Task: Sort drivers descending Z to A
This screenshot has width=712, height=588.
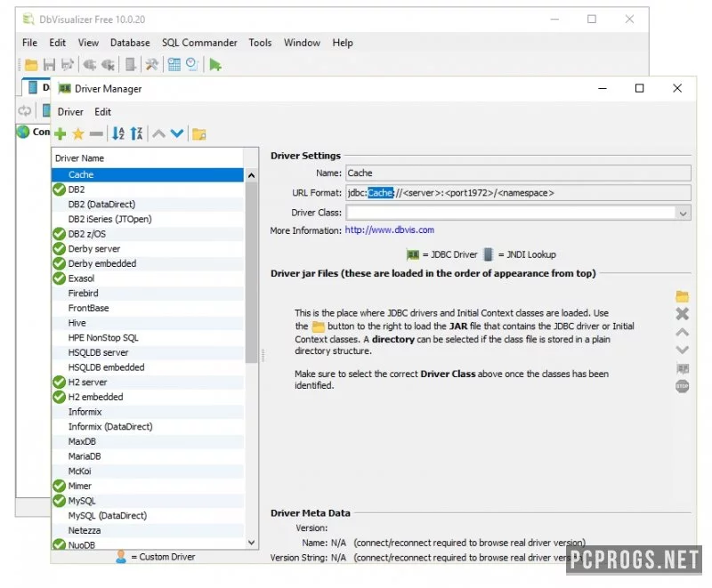Action: tap(137, 133)
